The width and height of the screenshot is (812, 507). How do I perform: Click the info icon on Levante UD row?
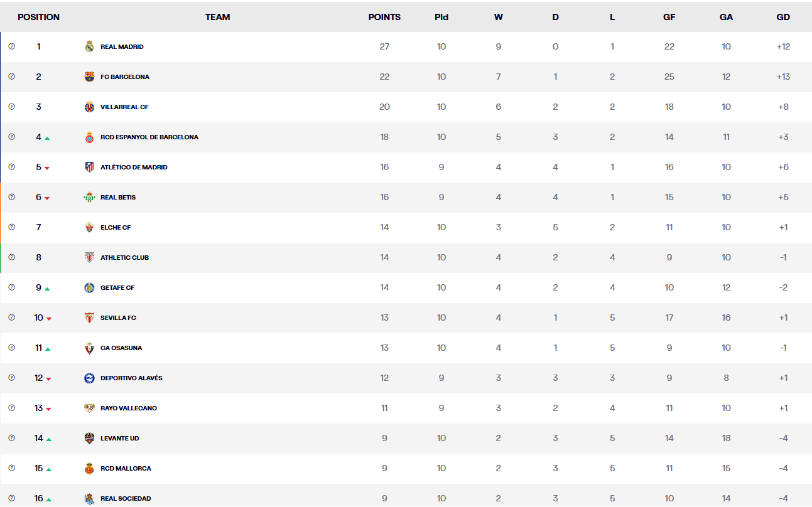(11, 438)
